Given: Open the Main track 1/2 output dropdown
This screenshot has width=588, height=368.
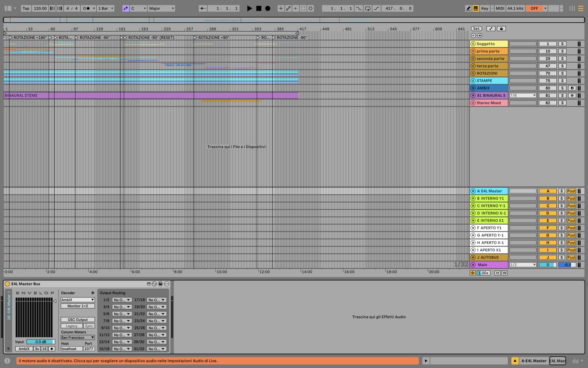Looking at the screenshot, I should point(523,265).
